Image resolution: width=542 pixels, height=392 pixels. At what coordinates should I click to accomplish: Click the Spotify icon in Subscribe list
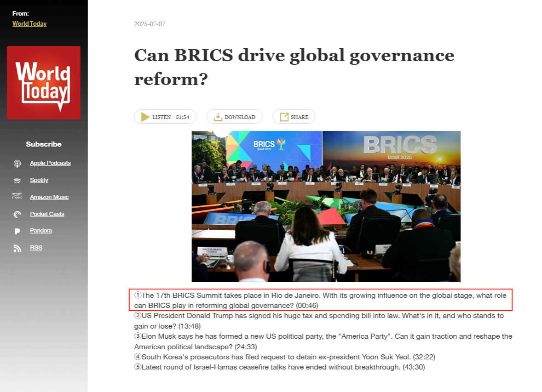coord(17,180)
